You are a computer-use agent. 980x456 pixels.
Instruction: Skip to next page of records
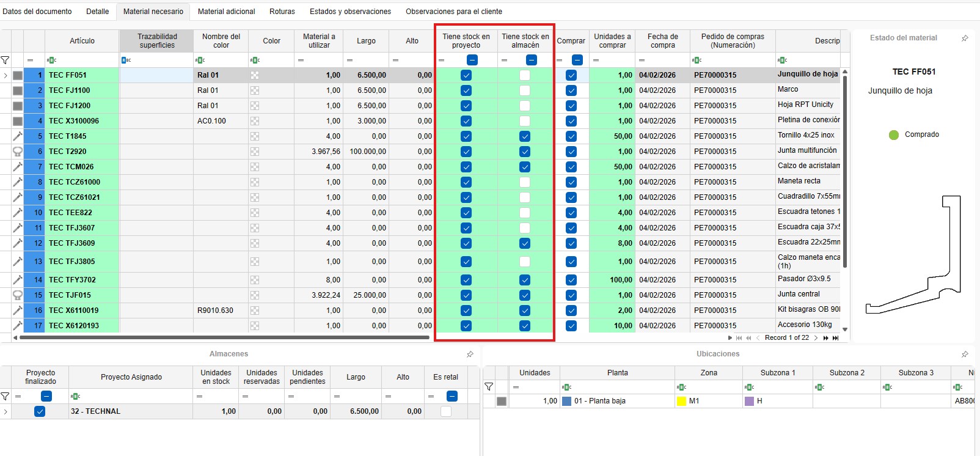(x=826, y=337)
